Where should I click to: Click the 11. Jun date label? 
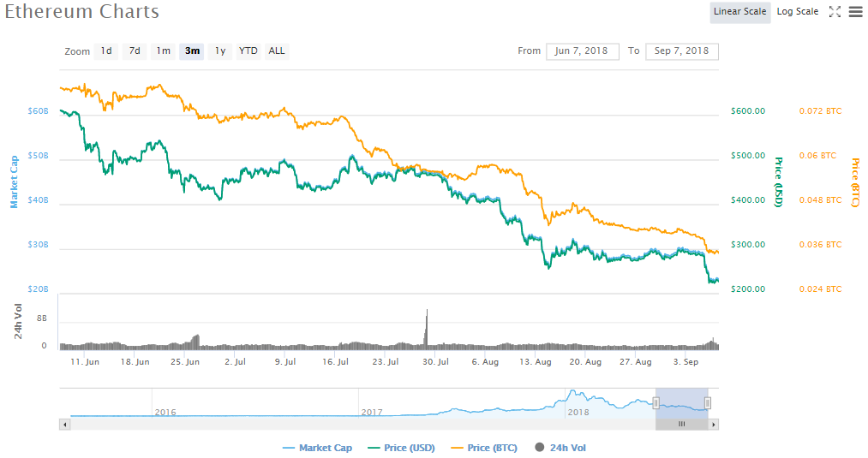coord(85,362)
